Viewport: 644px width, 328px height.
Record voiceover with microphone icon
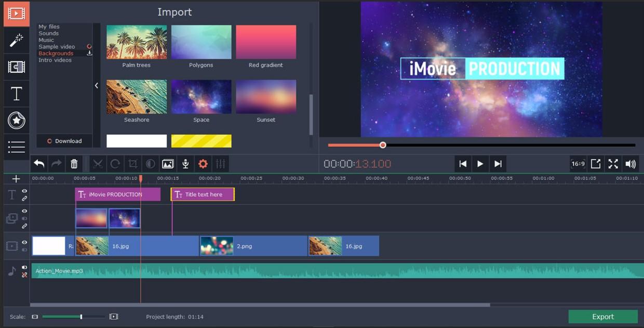point(185,164)
